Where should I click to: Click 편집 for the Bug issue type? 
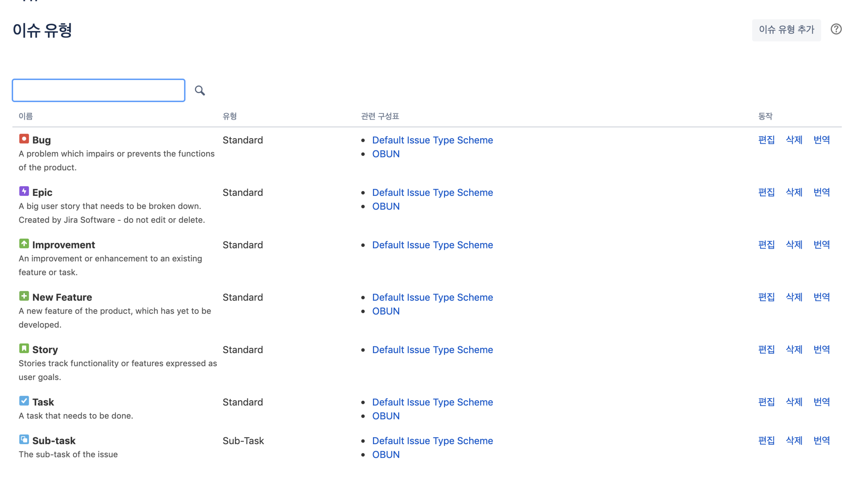pyautogui.click(x=766, y=140)
